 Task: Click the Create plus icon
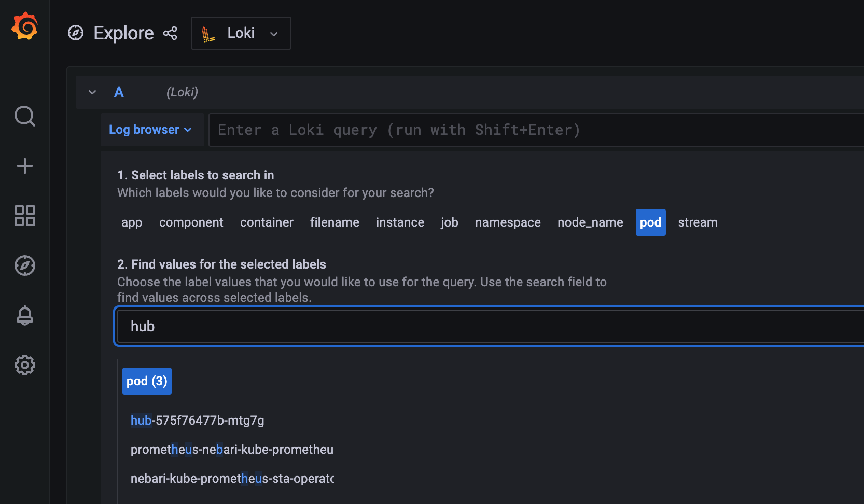(x=24, y=166)
